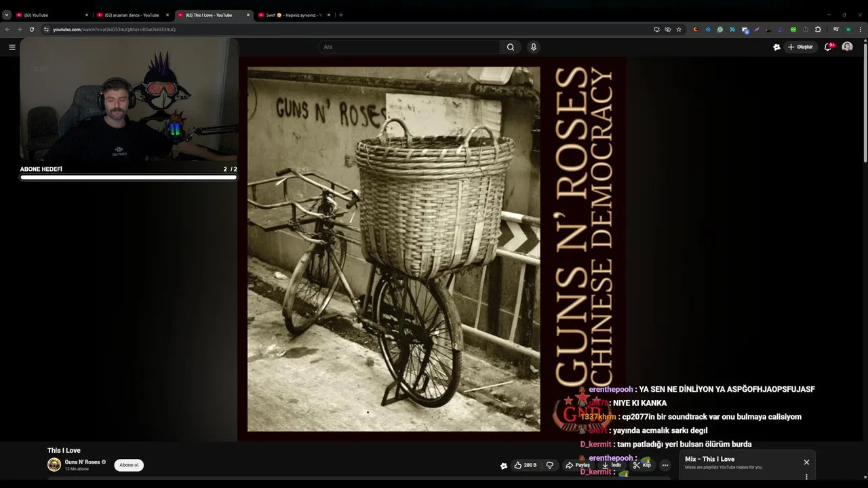The image size is (868, 488).
Task: Open the YouTube hamburger guide menu
Action: [x=12, y=47]
